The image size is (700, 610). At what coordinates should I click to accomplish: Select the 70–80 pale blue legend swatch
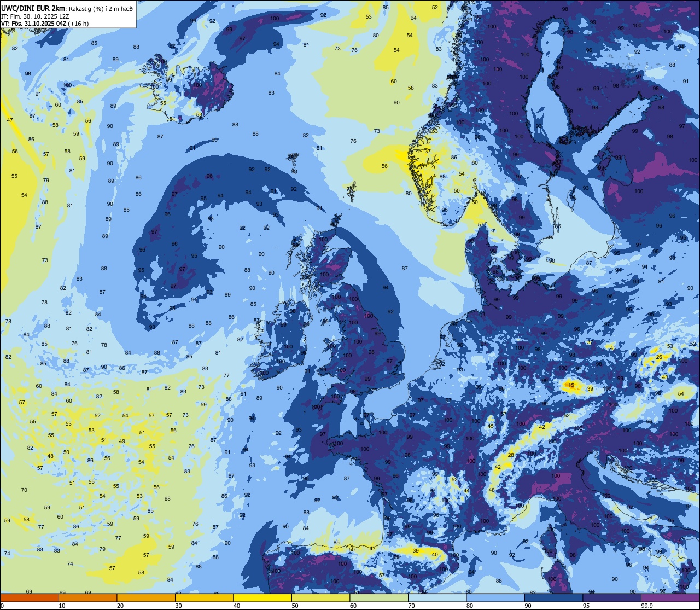tap(437, 597)
